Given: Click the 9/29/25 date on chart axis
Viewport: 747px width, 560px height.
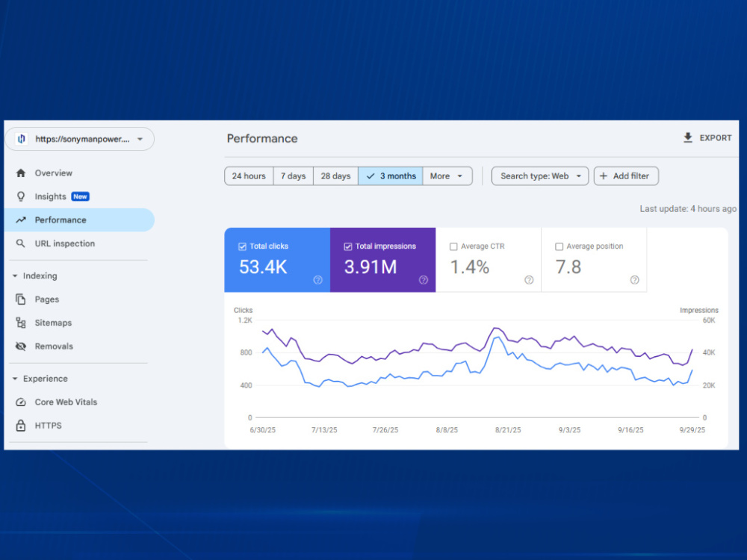Looking at the screenshot, I should coord(692,430).
